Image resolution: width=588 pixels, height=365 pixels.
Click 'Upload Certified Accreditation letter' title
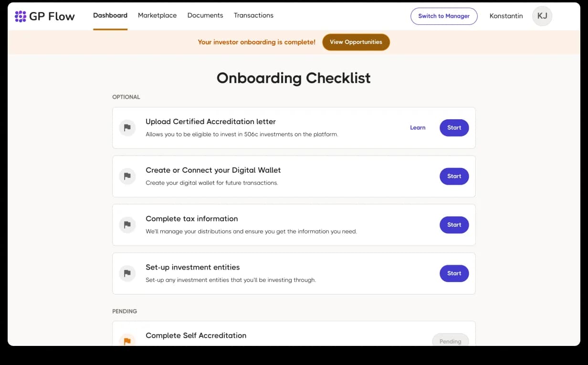tap(210, 122)
